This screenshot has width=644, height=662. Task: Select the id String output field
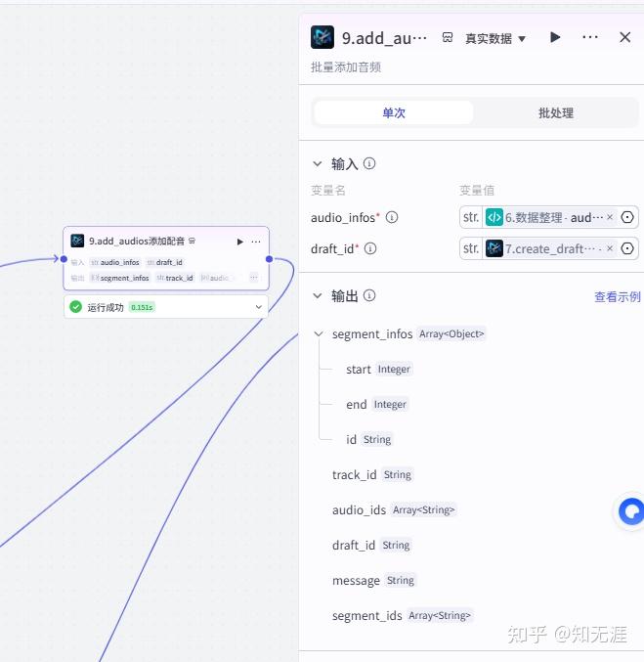coord(369,439)
